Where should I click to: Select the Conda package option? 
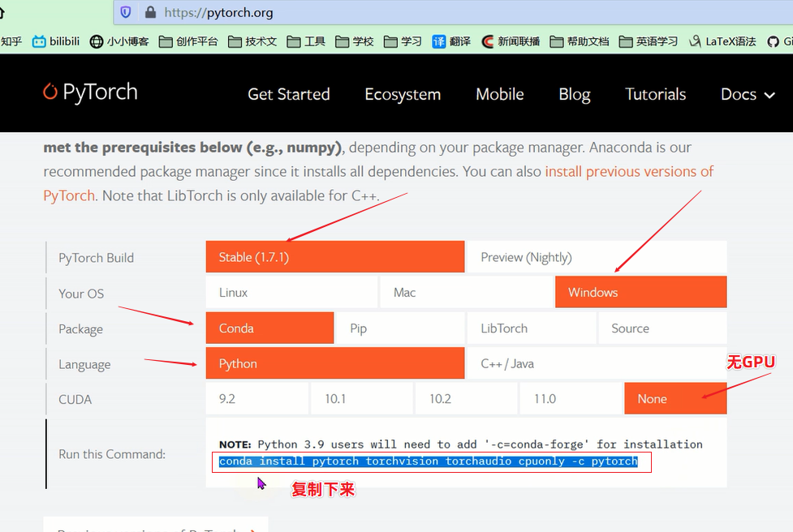tap(269, 328)
